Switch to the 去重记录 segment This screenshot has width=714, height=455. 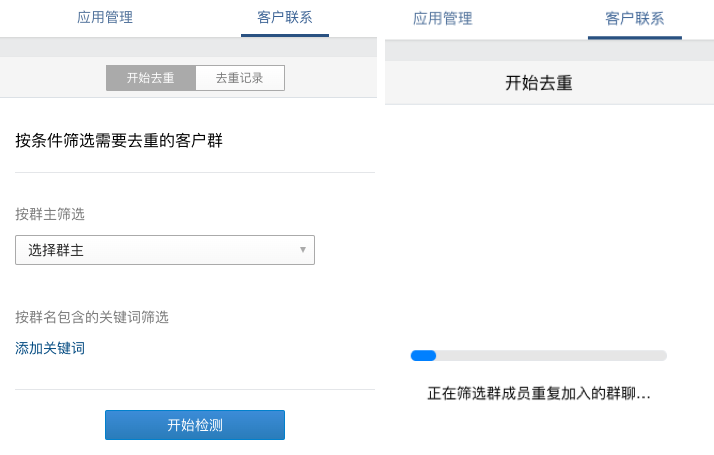[239, 78]
